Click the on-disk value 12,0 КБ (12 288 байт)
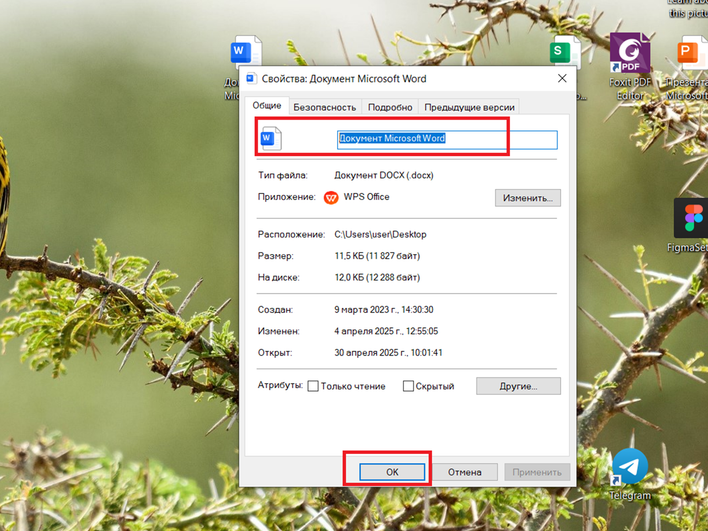This screenshot has height=531, width=708. click(377, 277)
